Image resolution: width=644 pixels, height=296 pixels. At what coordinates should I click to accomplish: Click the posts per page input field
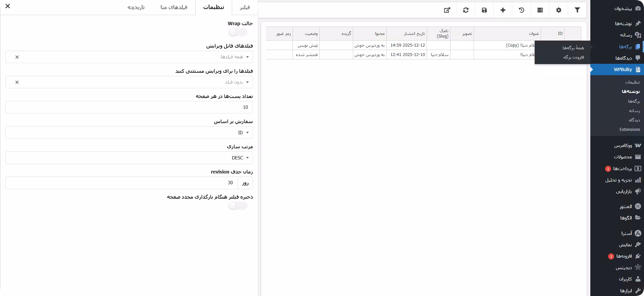click(x=129, y=107)
